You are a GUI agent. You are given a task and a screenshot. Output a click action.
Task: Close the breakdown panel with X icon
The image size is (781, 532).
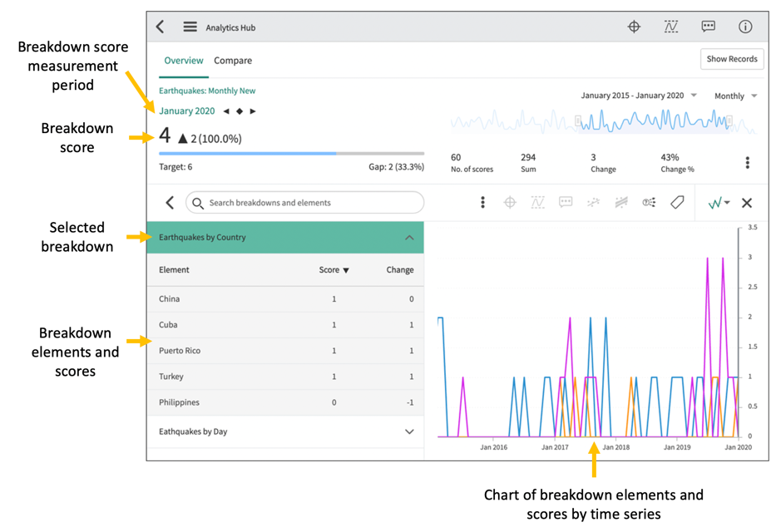[x=747, y=203]
